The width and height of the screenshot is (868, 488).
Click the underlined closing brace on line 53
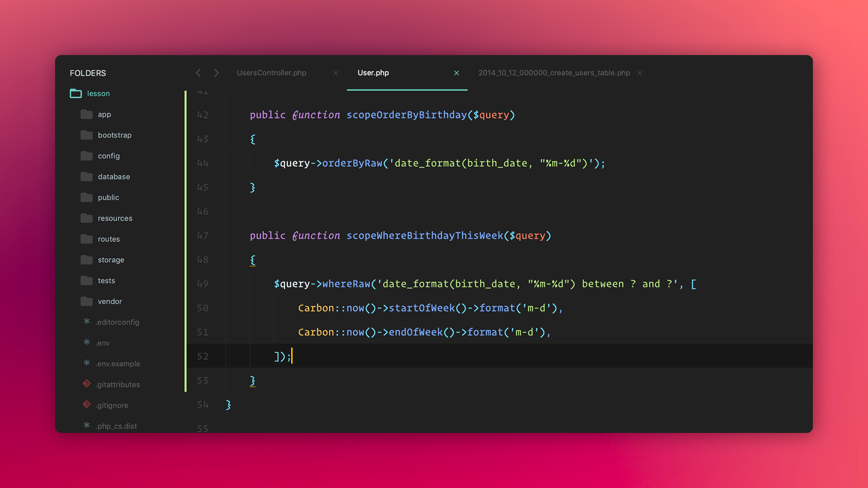253,381
